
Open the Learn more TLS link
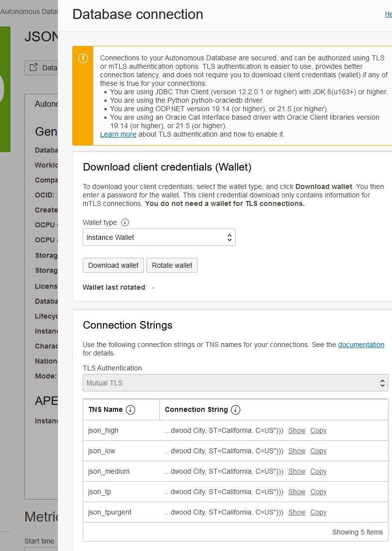(118, 134)
